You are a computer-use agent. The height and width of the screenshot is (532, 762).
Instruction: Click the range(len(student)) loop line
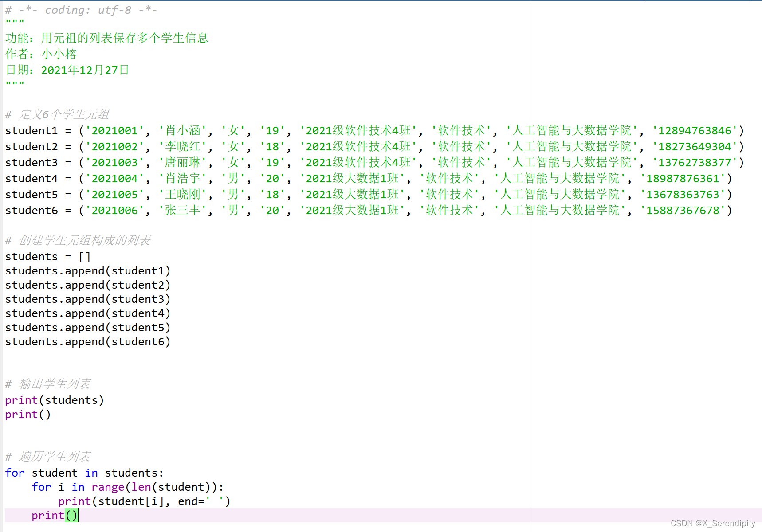coord(128,487)
